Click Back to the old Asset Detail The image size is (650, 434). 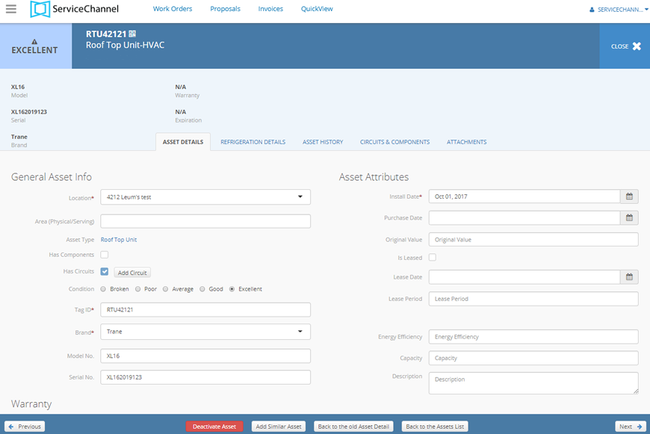point(354,426)
